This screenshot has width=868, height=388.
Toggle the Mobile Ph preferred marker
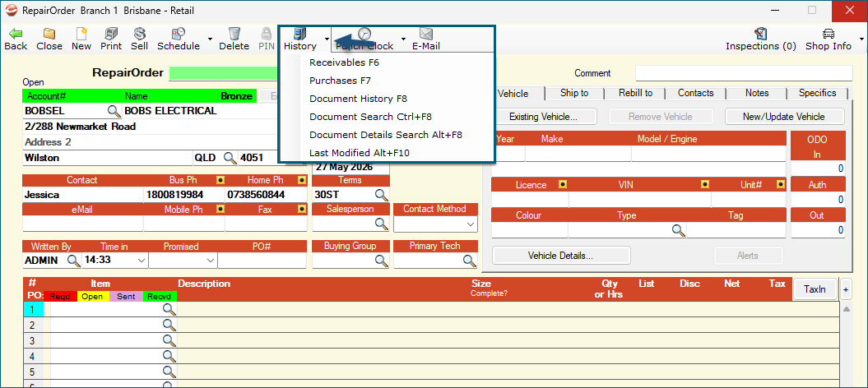[220, 210]
